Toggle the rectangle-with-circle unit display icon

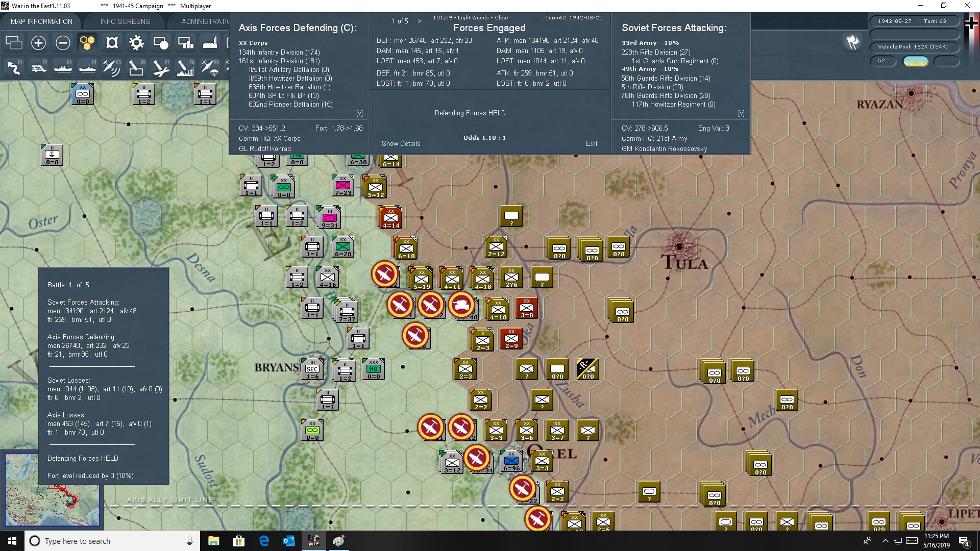(161, 43)
